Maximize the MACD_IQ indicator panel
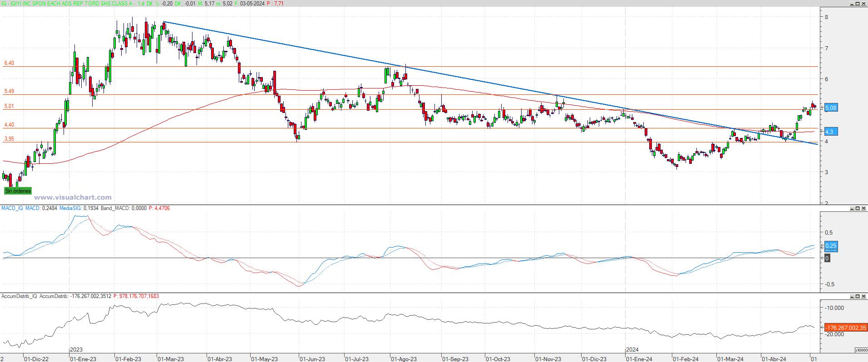Image resolution: width=868 pixels, height=362 pixels. 858,208
